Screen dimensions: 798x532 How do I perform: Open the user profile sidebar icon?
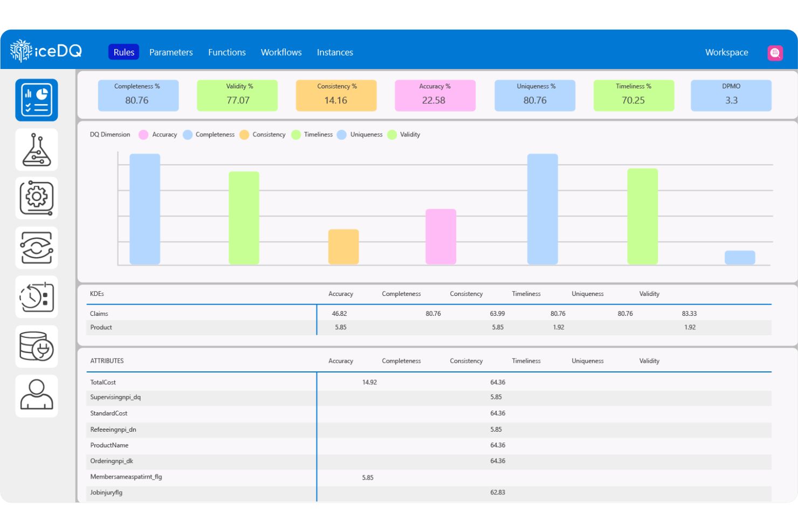(37, 396)
